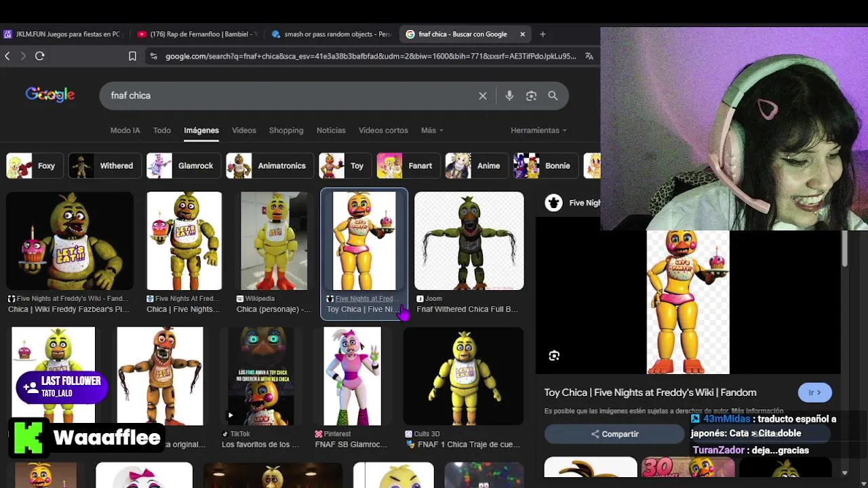Screen dimensions: 868x488
Task: Click the browser back arrow
Action: coord(7,56)
